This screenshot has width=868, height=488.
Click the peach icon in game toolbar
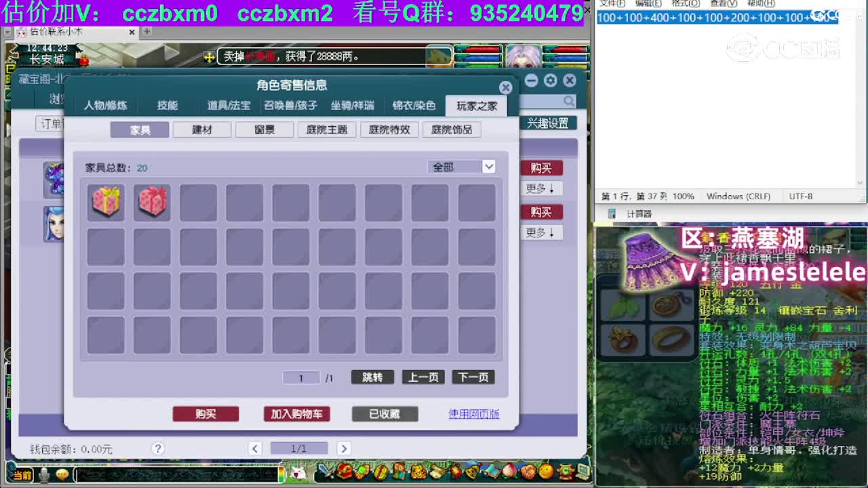pos(509,471)
